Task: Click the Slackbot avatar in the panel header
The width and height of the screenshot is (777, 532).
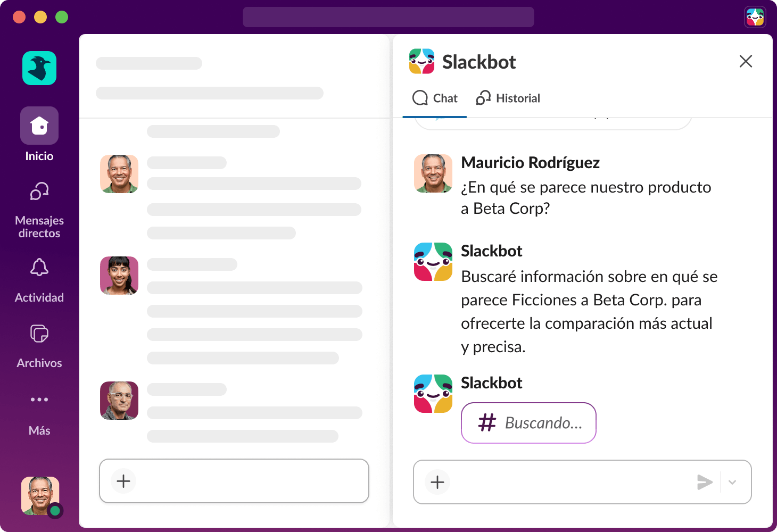Action: [422, 61]
